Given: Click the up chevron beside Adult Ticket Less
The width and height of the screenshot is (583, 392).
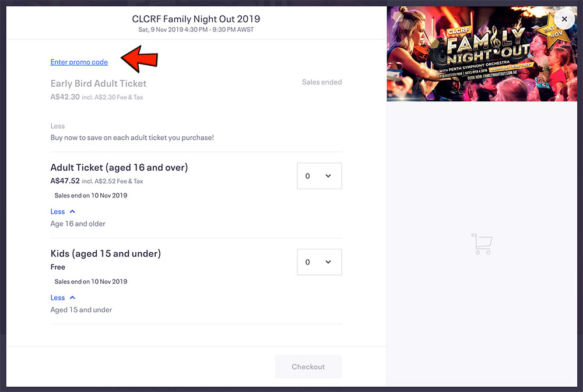Looking at the screenshot, I should click(x=72, y=211).
